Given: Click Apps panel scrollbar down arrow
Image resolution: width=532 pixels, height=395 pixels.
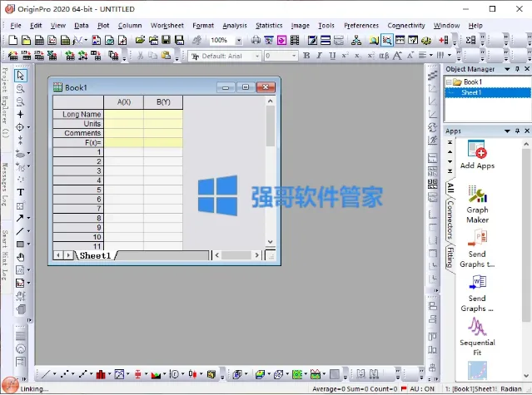Looking at the screenshot, I should (x=526, y=375).
